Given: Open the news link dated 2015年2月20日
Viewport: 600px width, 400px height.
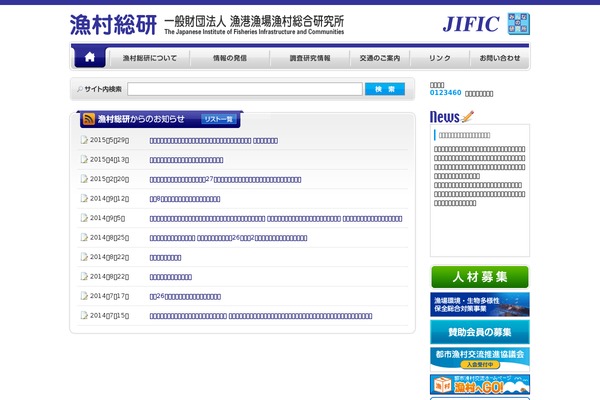Looking at the screenshot, I should [x=225, y=180].
